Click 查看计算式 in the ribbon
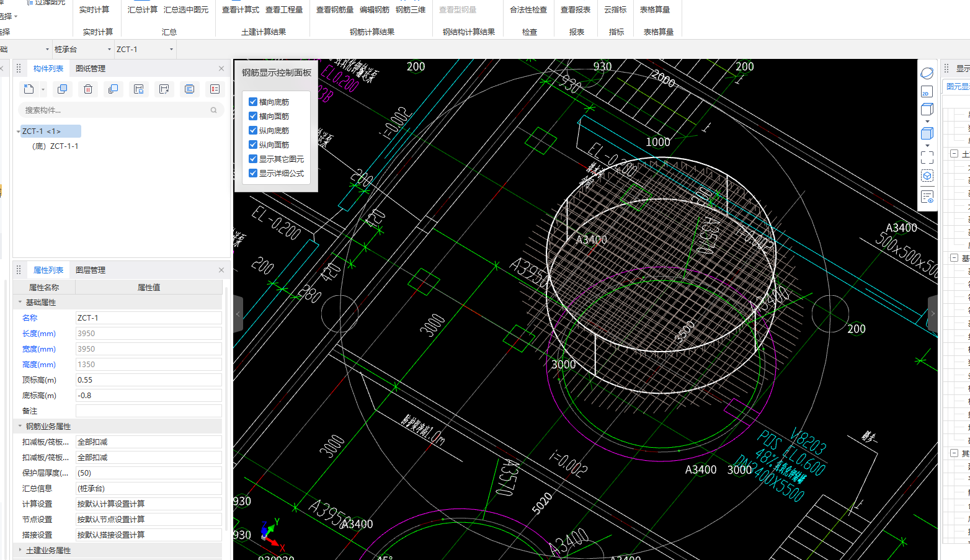 click(241, 10)
